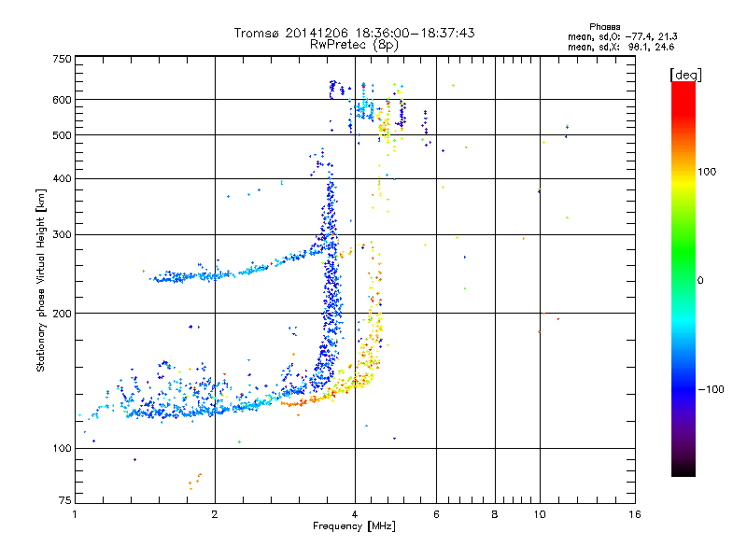The height and width of the screenshot is (560, 747).
Task: Click the "mean, sd,O: -77.4, 21.3" line
Action: point(622,36)
